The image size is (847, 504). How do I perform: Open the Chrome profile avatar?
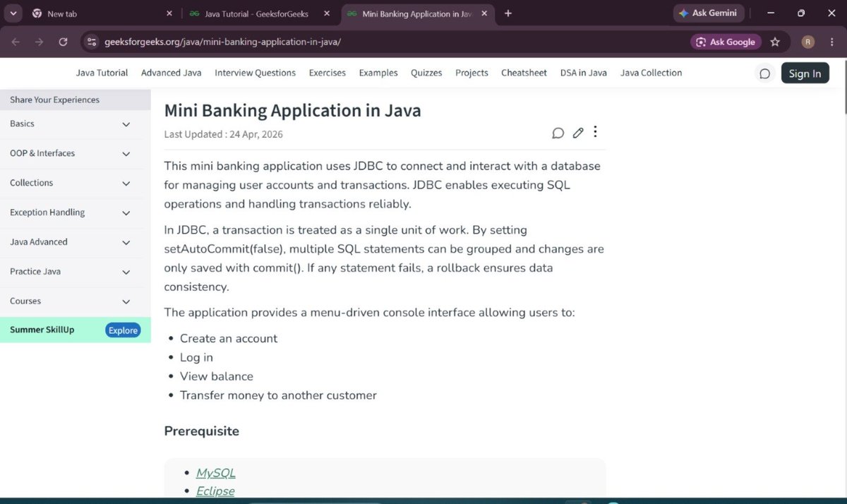pos(808,42)
